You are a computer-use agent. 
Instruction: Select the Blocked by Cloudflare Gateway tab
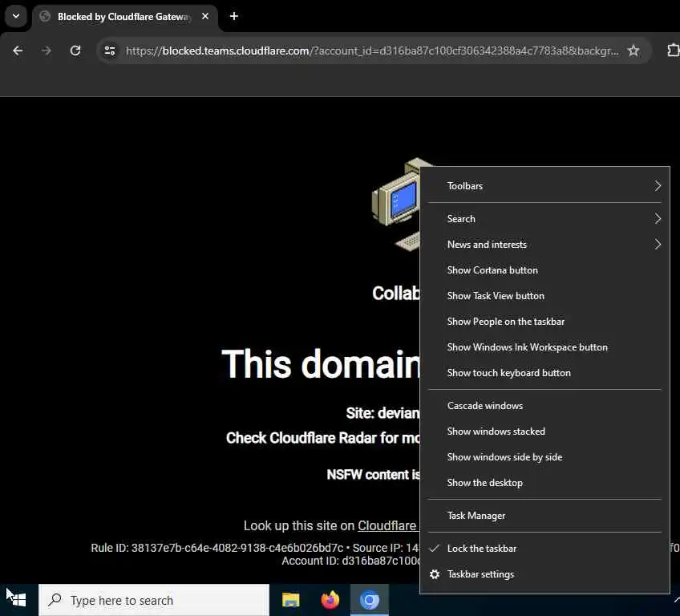pos(125,17)
